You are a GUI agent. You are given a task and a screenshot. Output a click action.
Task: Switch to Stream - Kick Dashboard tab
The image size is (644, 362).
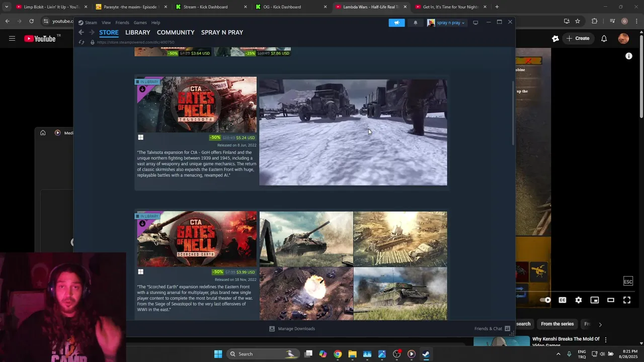211,7
